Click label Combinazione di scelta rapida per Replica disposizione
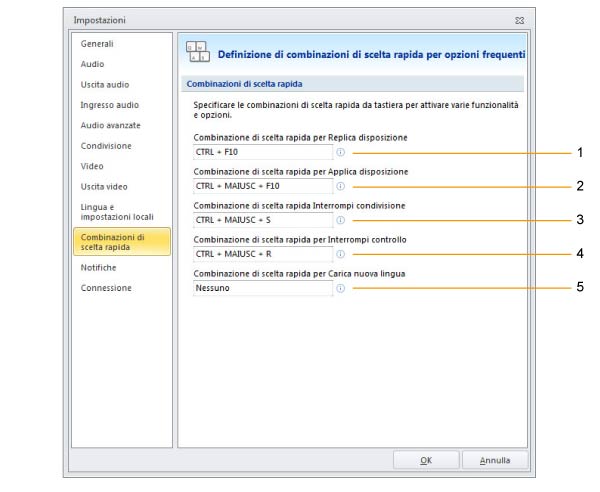This screenshot has height=492, width=600. tap(300, 138)
